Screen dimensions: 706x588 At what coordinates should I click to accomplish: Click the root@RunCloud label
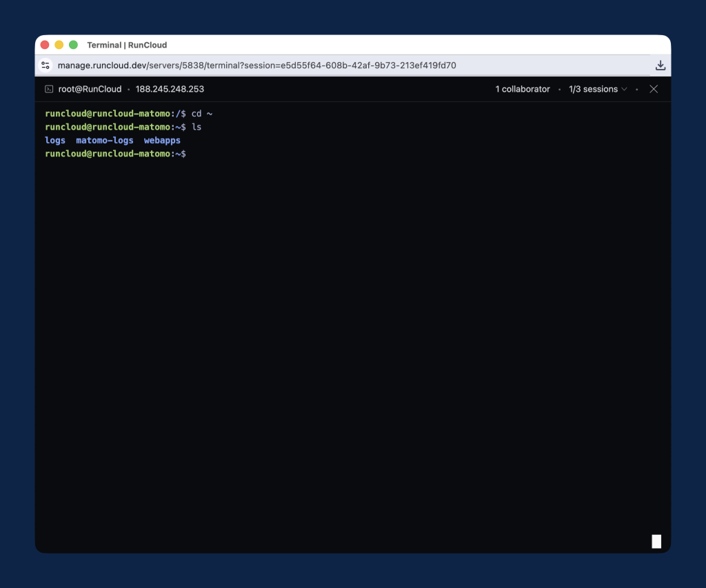click(90, 89)
